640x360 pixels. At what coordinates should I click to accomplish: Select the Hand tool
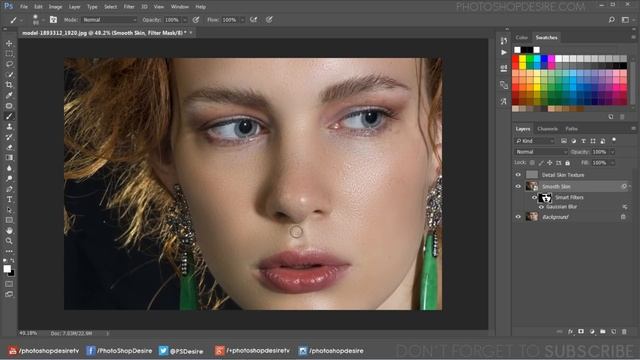pyautogui.click(x=9, y=231)
